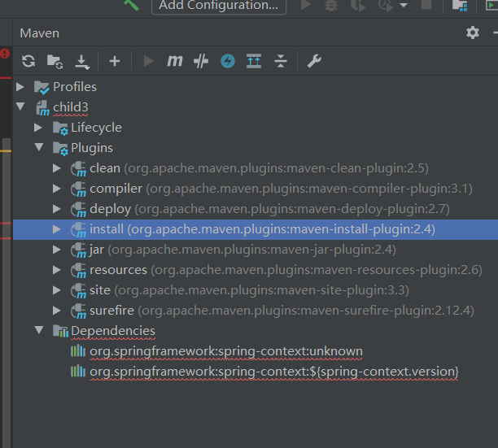Screen dimensions: 498x448
Task: Open Maven settings wrench icon
Action: tap(314, 61)
